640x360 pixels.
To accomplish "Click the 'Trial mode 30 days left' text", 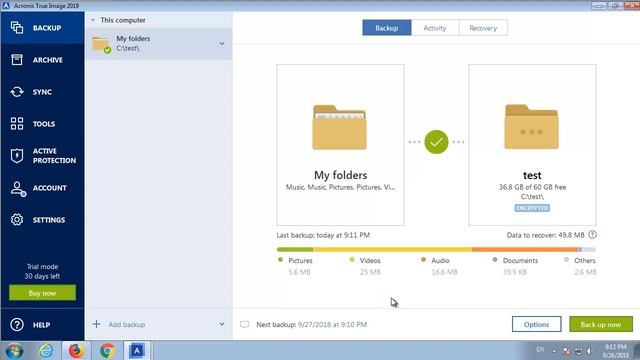I will tap(42, 271).
